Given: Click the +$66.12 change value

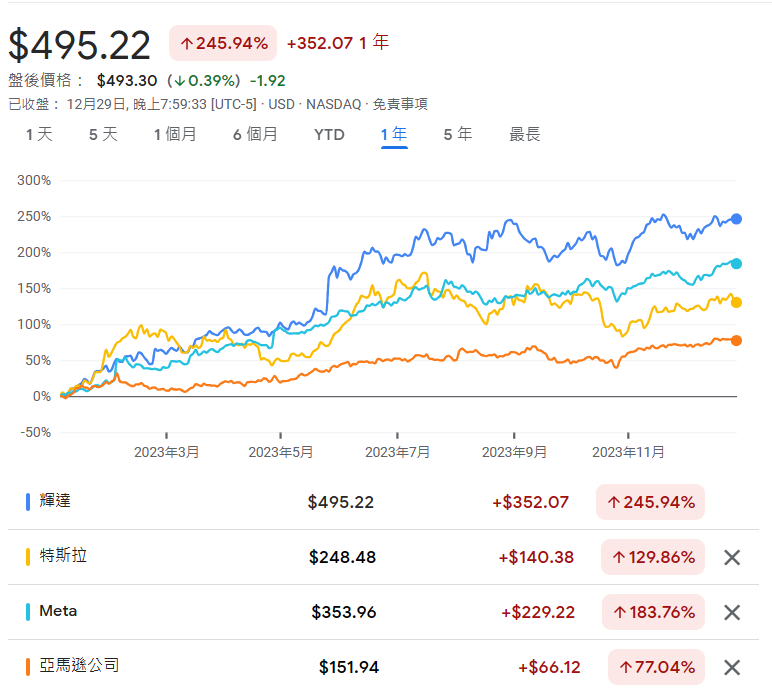Looking at the screenshot, I should pos(549,667).
